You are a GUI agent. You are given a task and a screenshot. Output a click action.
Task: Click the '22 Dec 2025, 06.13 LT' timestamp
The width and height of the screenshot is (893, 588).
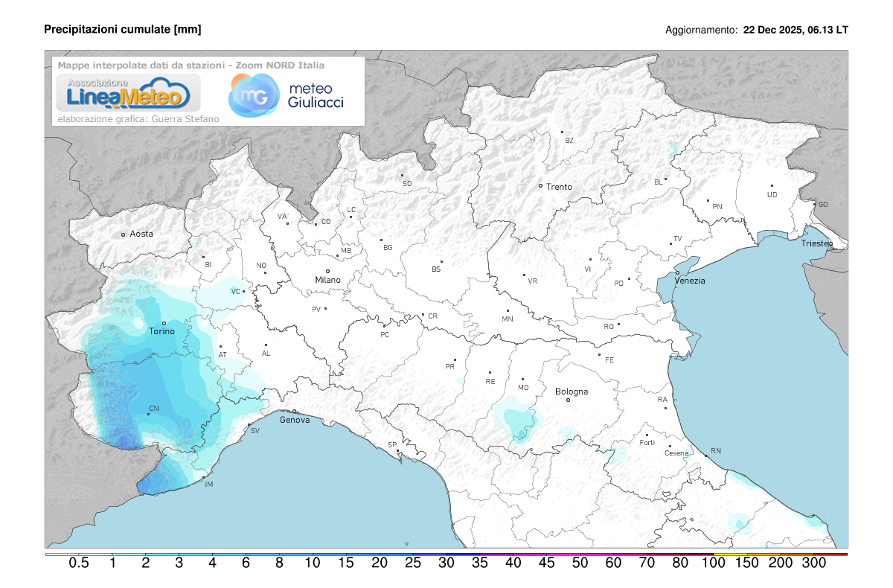[794, 31]
